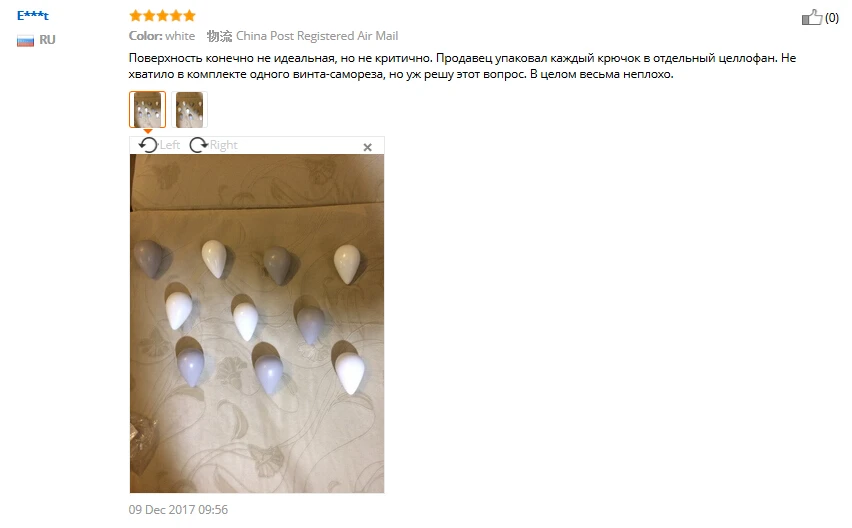Click the Russian review text paragraph
Image resolution: width=852 pixels, height=528 pixels.
click(x=462, y=66)
